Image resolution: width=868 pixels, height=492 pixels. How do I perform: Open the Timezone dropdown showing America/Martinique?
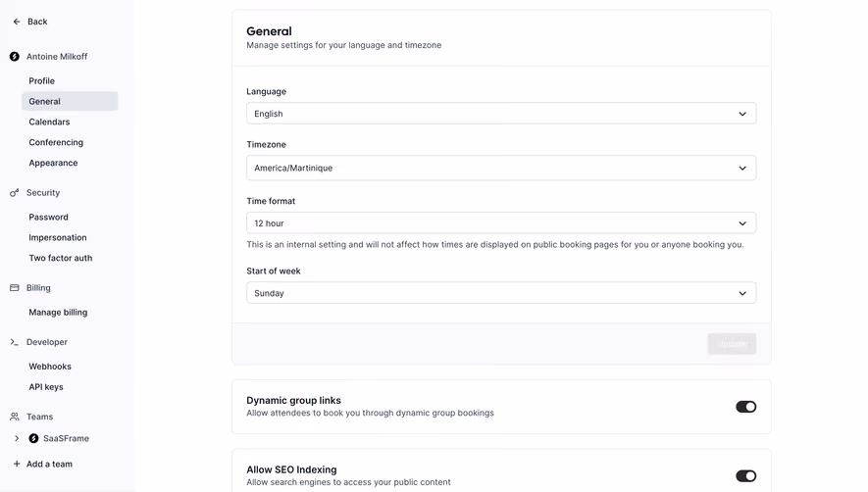(x=501, y=168)
